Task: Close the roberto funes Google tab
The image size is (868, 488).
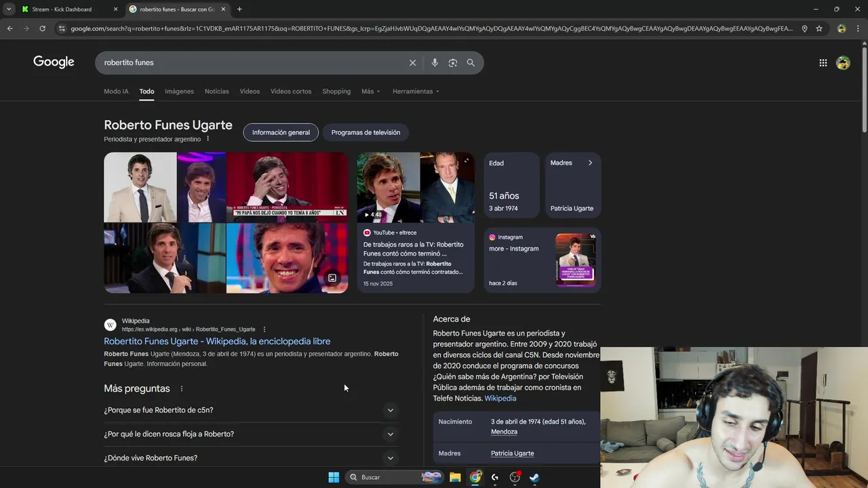Action: pos(223,9)
